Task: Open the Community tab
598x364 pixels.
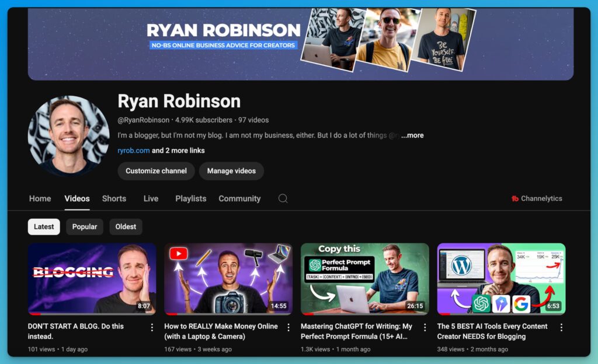Action: tap(239, 198)
